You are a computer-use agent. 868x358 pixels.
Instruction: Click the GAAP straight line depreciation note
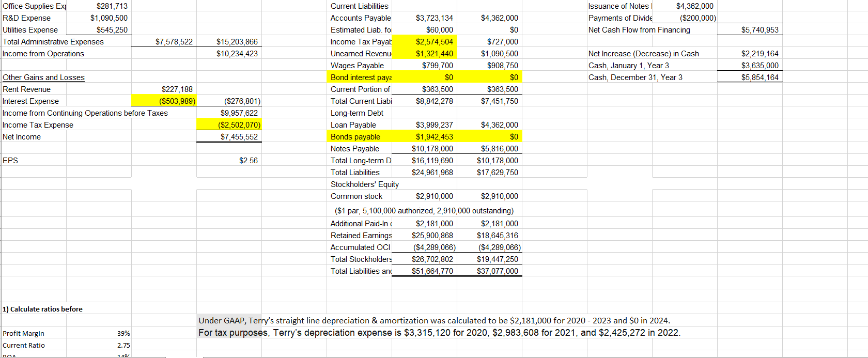(x=435, y=321)
